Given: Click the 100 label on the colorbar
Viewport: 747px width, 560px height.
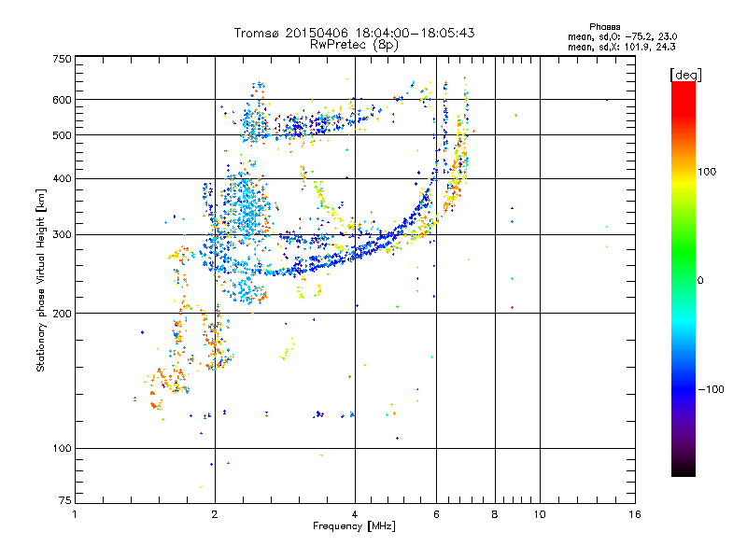Looking at the screenshot, I should pos(707,172).
